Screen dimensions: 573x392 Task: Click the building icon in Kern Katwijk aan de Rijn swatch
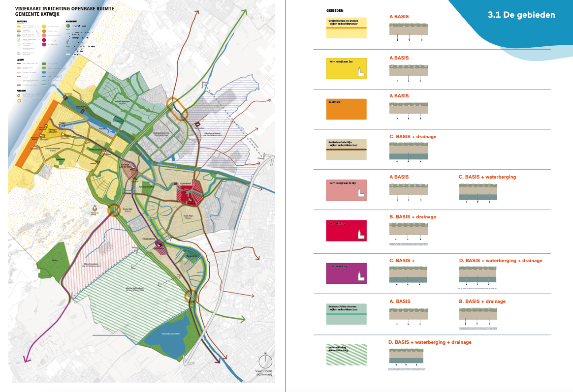361,193
